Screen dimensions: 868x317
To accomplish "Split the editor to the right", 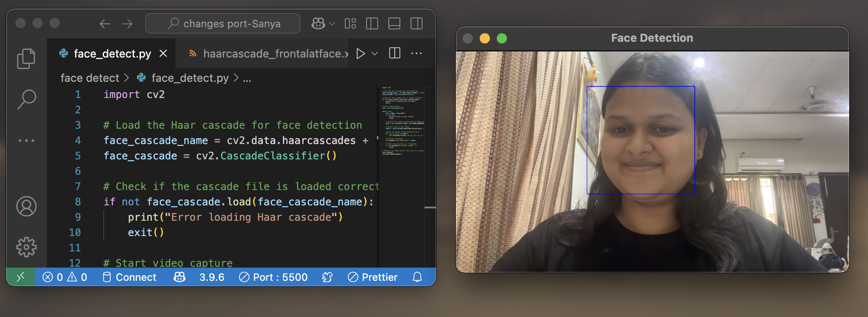I will click(395, 53).
